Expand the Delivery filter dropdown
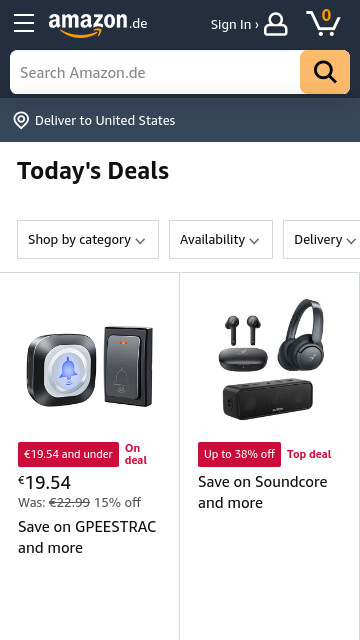Screen dimensions: 360x640 point(322,240)
